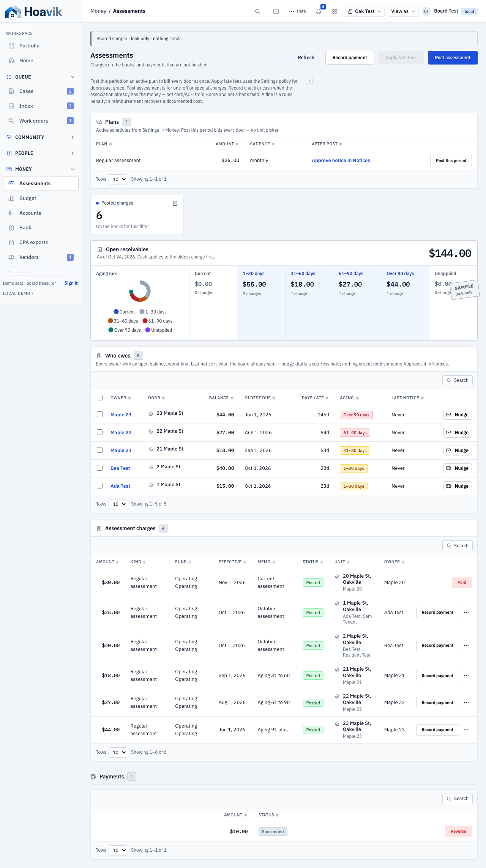Open the search magnifier in top bar
Screen dimensions: 486x868
click(x=258, y=11)
